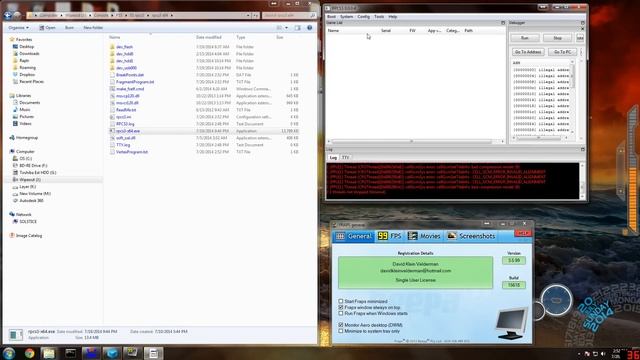The height and width of the screenshot is (360, 640).
Task: Select the BreakPoints.dat file
Action: click(x=130, y=75)
